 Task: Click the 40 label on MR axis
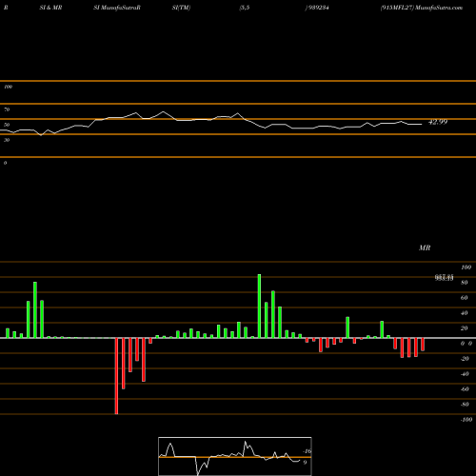[465, 313]
